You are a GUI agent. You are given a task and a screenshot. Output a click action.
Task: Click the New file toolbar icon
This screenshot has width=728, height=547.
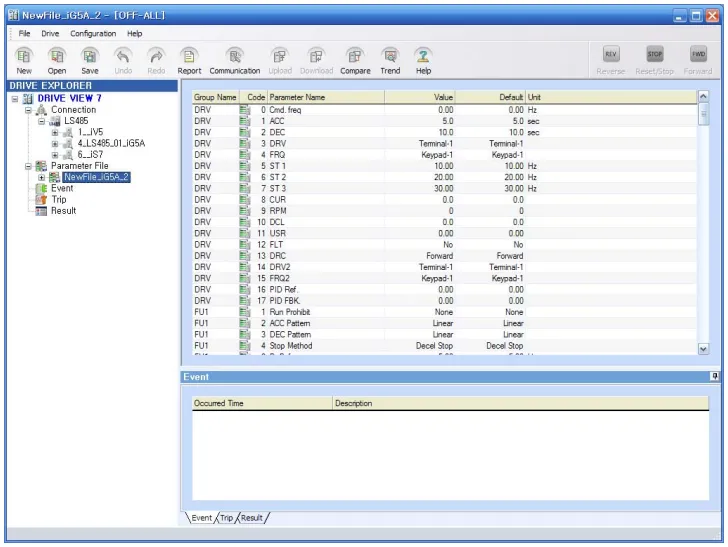coord(24,57)
